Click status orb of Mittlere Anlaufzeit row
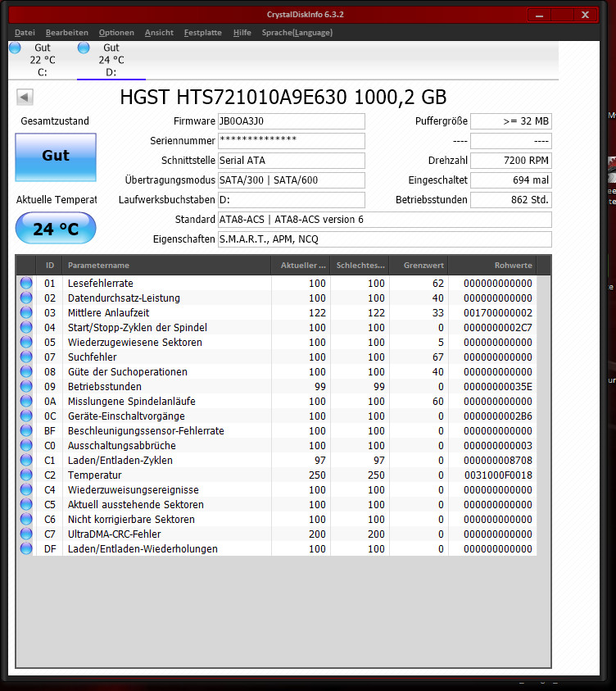 pos(26,312)
